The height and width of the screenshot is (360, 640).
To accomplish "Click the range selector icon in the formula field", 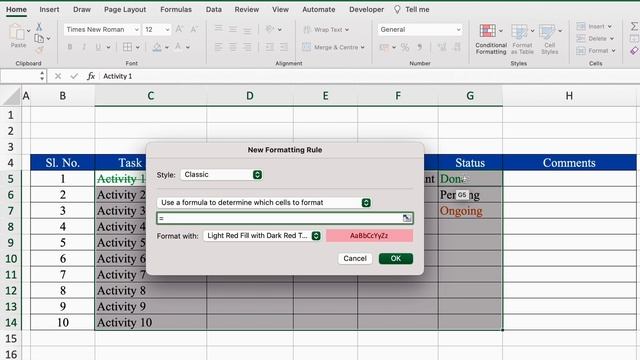I will (x=407, y=218).
